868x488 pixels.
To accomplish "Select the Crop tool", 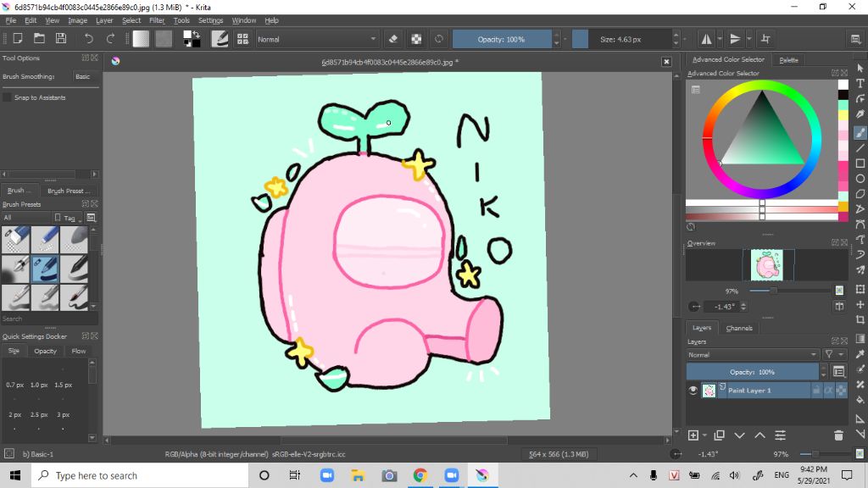I will click(860, 319).
